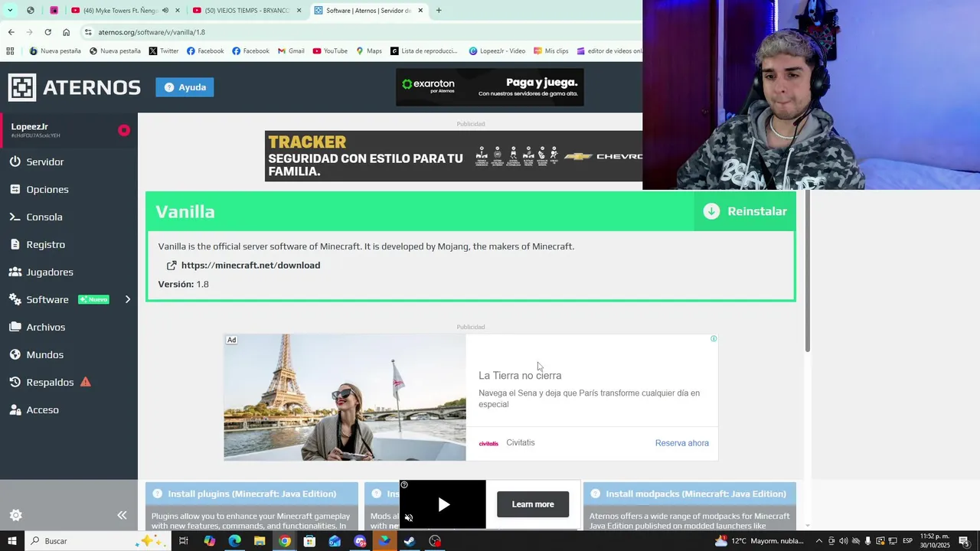This screenshot has width=980, height=551.
Task: Switch to the Myke Towers YouTube tab
Action: [x=115, y=11]
